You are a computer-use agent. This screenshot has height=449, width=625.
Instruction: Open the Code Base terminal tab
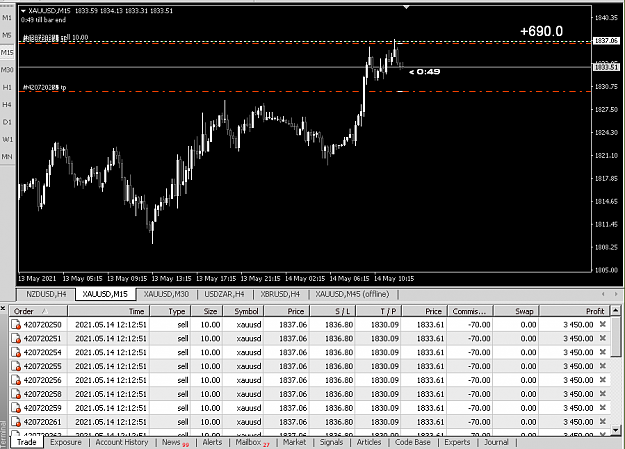coord(413,442)
